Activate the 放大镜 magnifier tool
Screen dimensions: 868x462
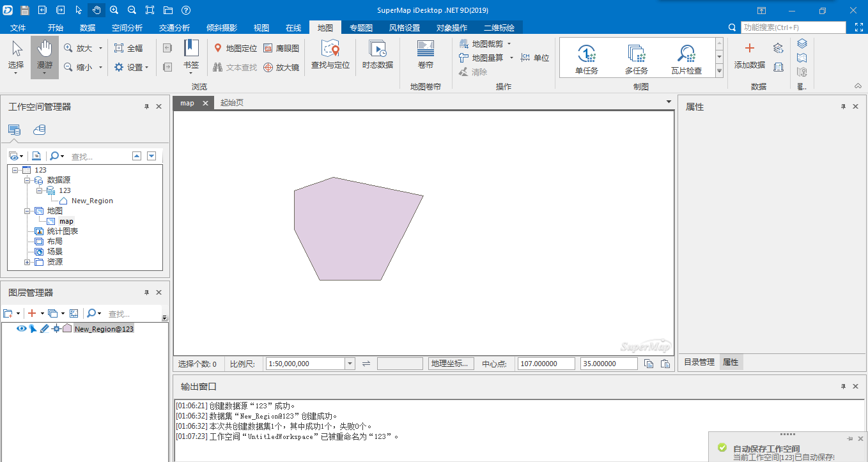(281, 67)
